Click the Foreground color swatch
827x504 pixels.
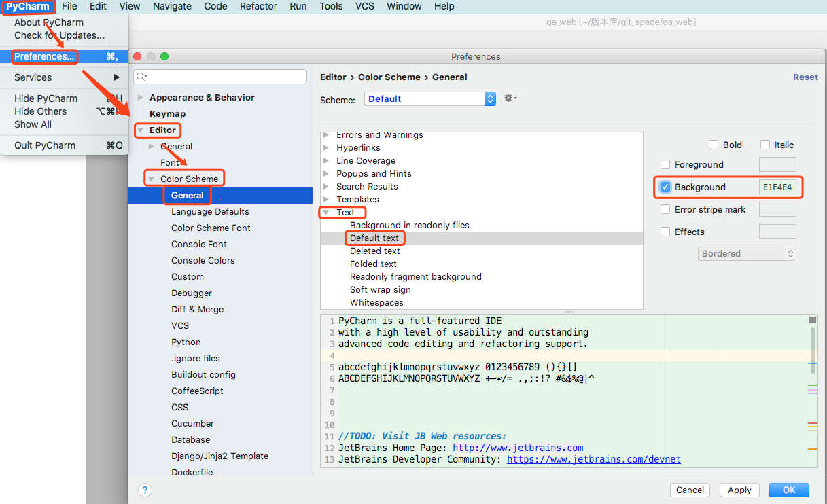coord(777,164)
